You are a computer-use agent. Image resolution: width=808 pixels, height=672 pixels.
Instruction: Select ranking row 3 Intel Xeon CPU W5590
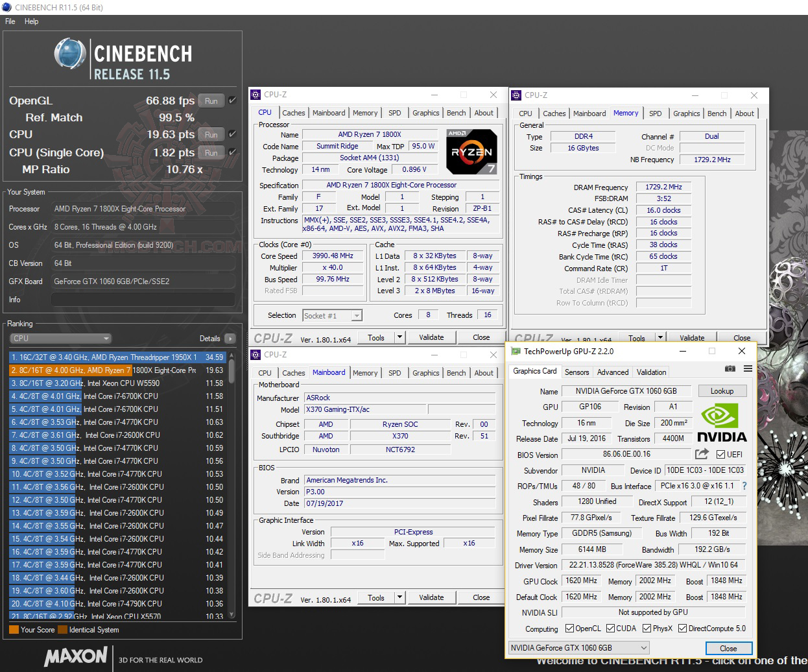click(x=117, y=383)
